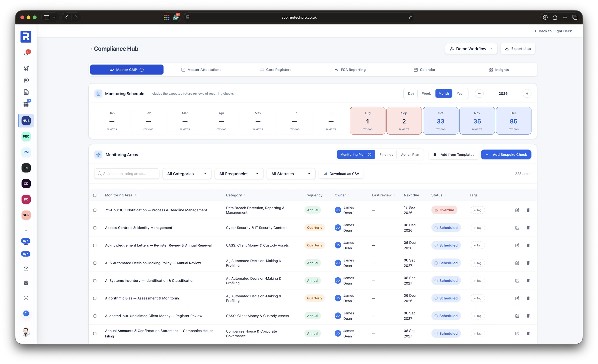Check the Algorithmic Bias row checkbox
This screenshot has width=598, height=364.
95,298
